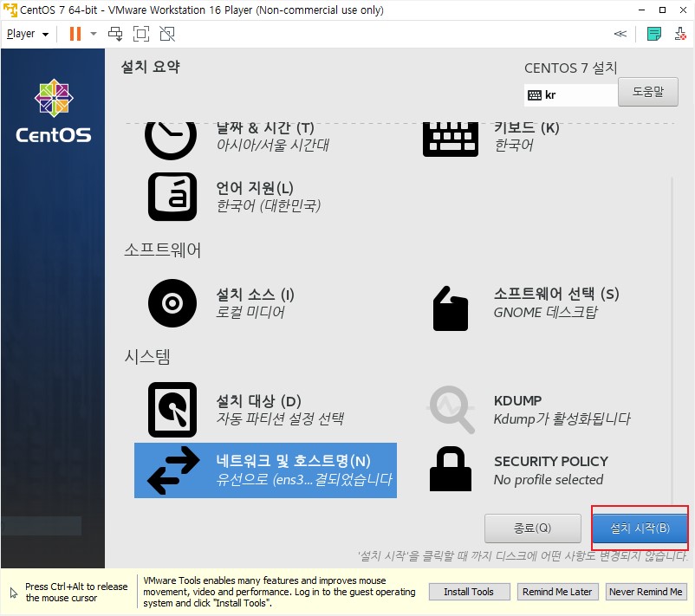Open the 설치 대상 hard disk icon
Viewport: 695px width, 616px height.
pos(172,410)
